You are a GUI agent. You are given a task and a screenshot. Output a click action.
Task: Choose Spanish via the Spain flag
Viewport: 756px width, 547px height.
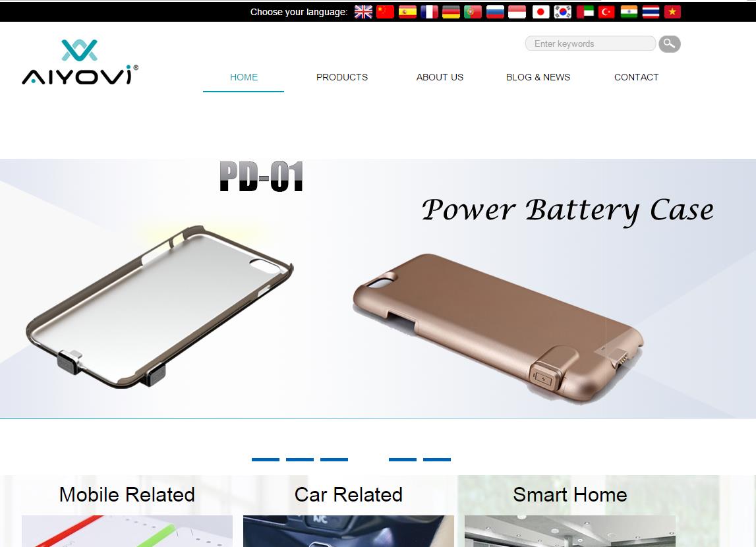[x=407, y=12]
